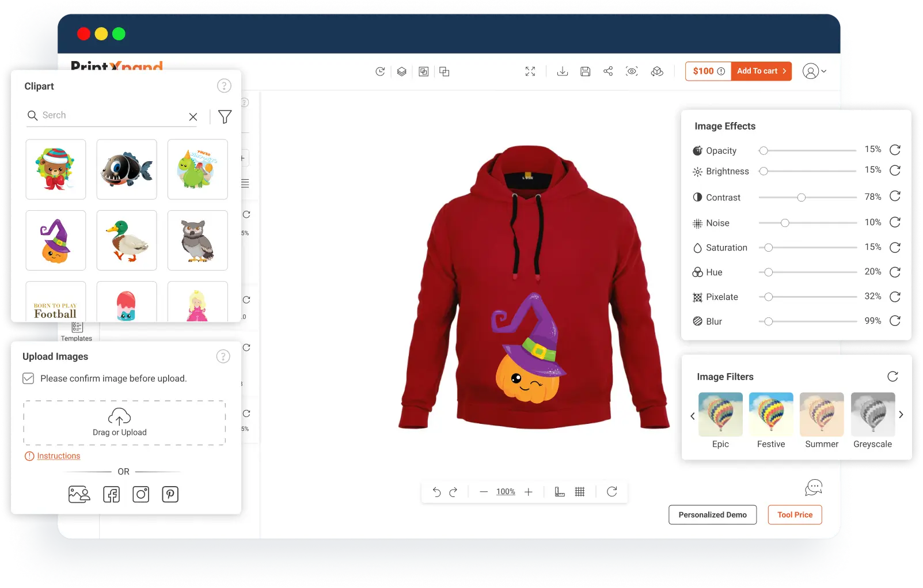Image resolution: width=923 pixels, height=588 pixels.
Task: Reset the Opacity effect
Action: (x=895, y=150)
